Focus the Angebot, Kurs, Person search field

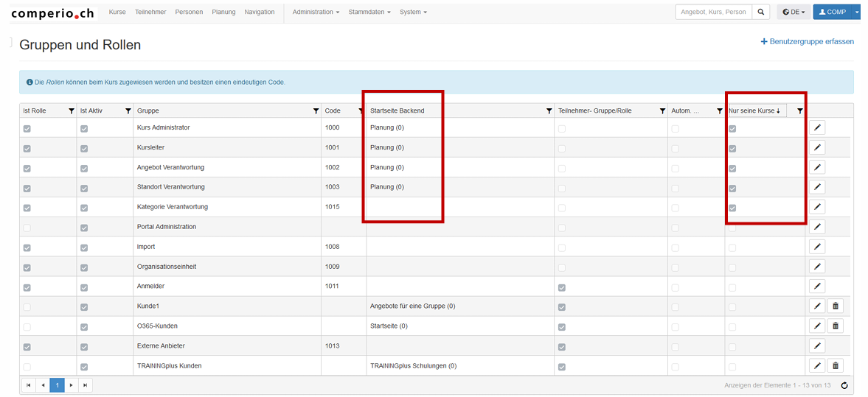click(714, 12)
